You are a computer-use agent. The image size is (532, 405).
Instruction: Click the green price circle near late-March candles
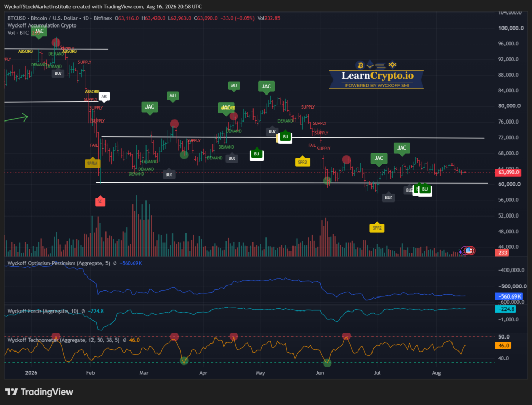184,155
